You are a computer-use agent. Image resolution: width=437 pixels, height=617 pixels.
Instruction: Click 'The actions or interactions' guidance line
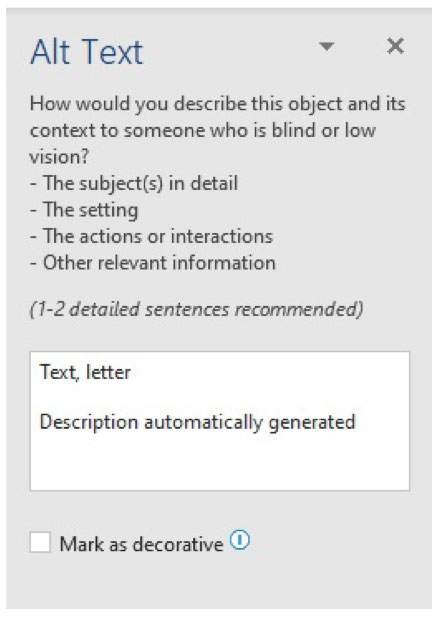tap(151, 236)
